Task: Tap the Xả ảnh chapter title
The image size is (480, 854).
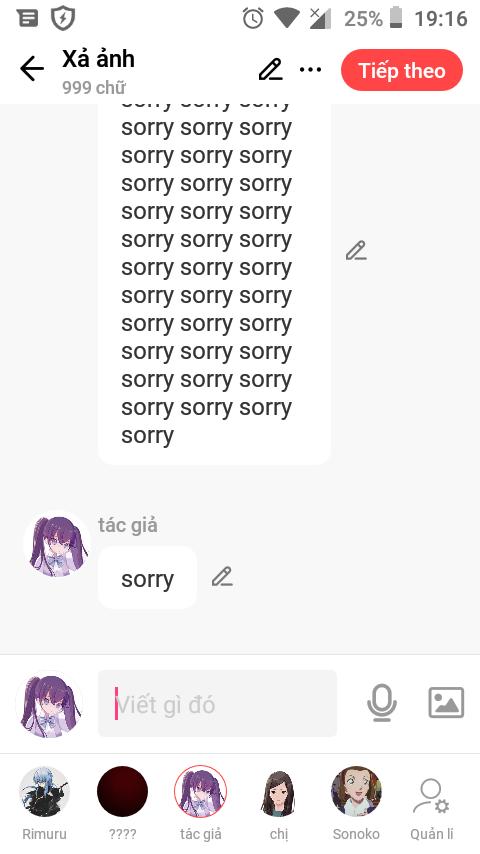Action: [98, 59]
